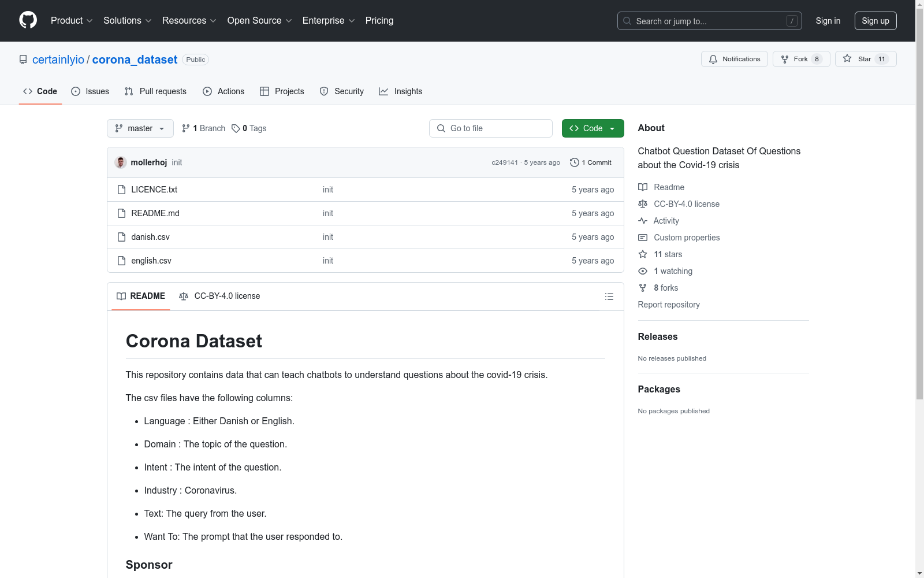Select the README tab in file viewer
Viewport: 924px width, 578px height.
[141, 296]
